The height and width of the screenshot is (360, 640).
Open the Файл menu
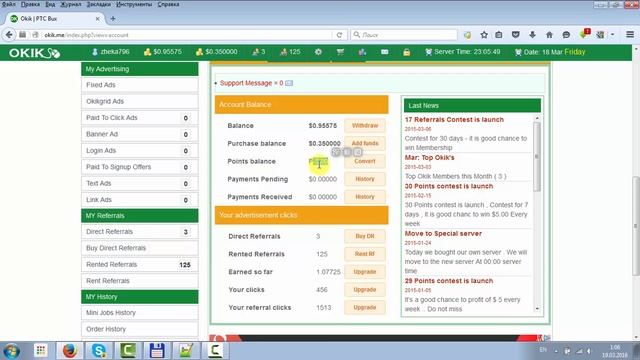coord(9,4)
